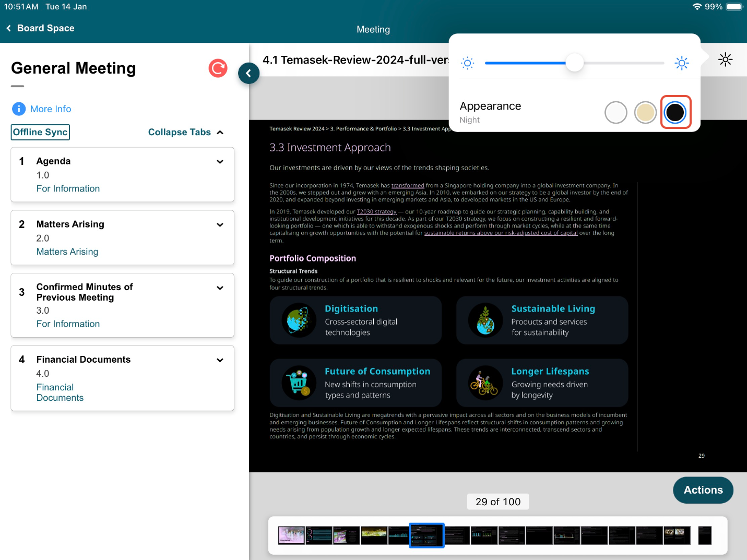Open the first pink cover page thumbnail
This screenshot has height=560, width=747.
tap(291, 535)
